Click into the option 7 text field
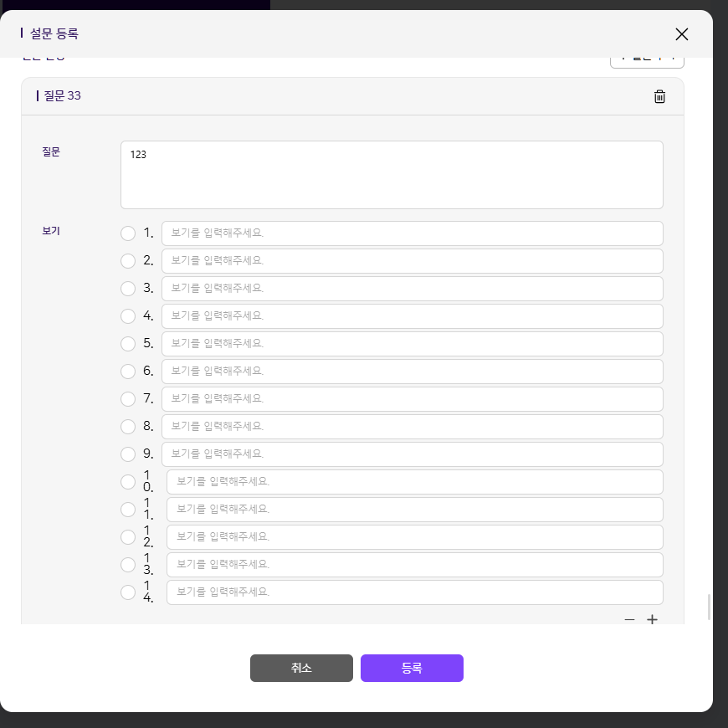This screenshot has width=728, height=728. point(412,399)
